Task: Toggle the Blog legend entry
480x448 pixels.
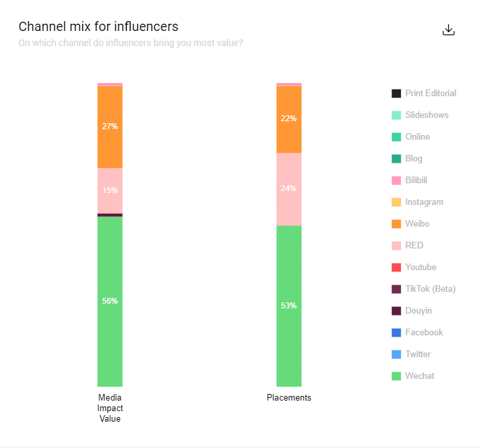Action: (413, 159)
